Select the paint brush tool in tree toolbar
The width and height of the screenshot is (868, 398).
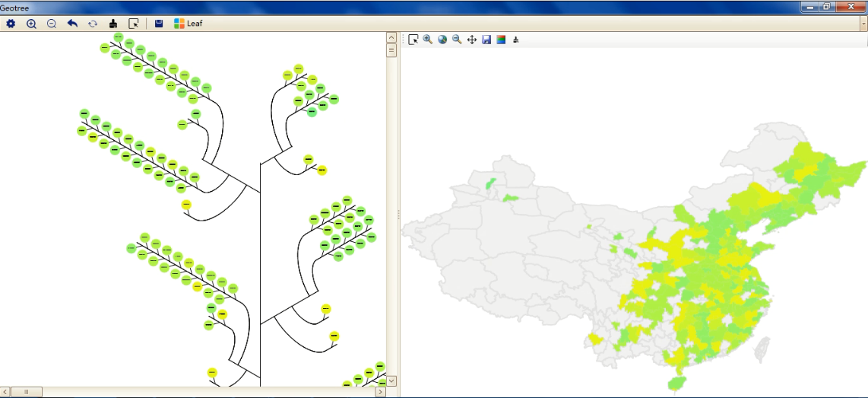[x=113, y=24]
